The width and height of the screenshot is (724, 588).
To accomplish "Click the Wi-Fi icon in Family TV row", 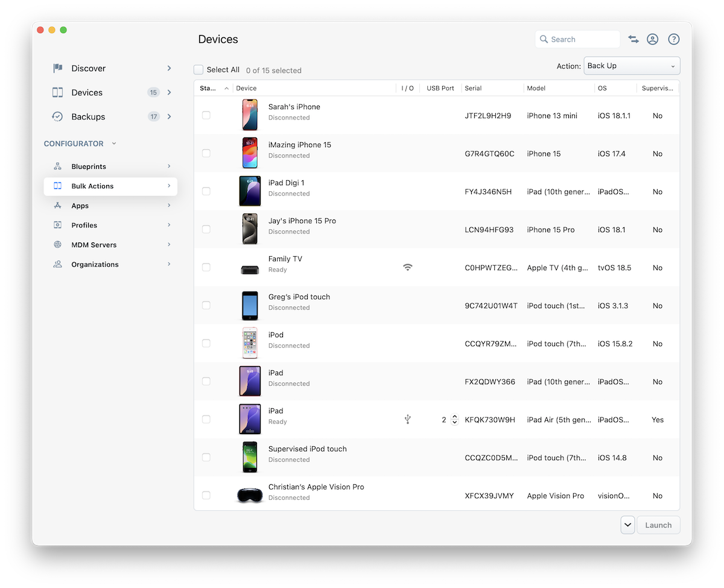I will click(x=408, y=267).
